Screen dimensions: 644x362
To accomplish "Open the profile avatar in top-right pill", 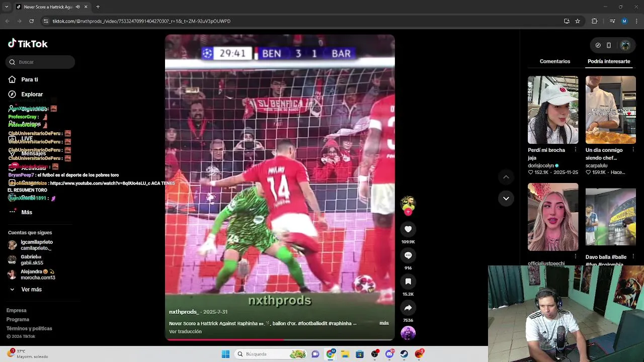I will coord(625,45).
